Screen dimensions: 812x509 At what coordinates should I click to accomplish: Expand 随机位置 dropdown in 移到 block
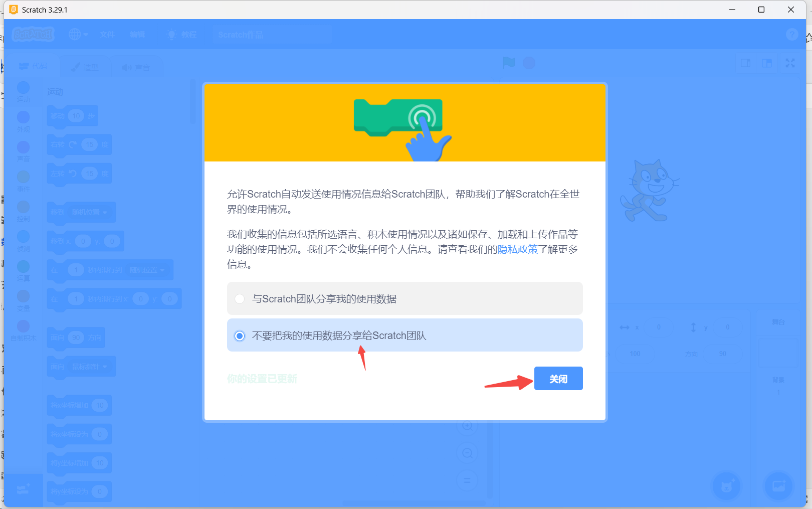point(90,213)
